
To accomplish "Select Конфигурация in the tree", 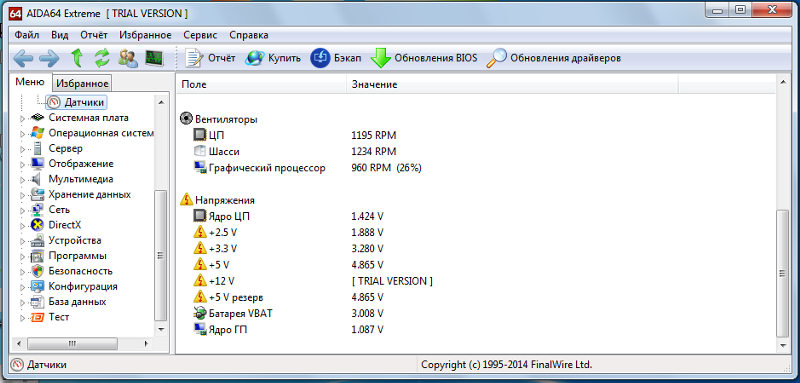I will tap(83, 286).
